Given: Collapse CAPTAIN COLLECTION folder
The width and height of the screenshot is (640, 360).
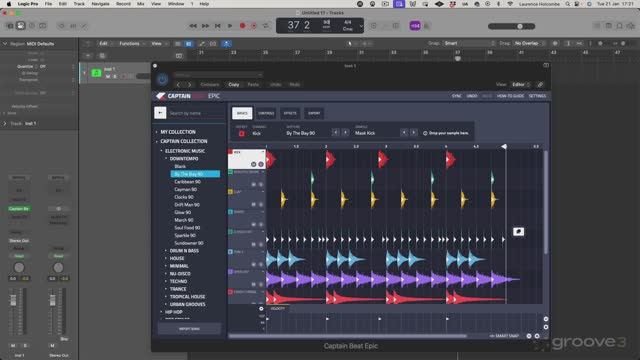Looking at the screenshot, I should coord(184,141).
